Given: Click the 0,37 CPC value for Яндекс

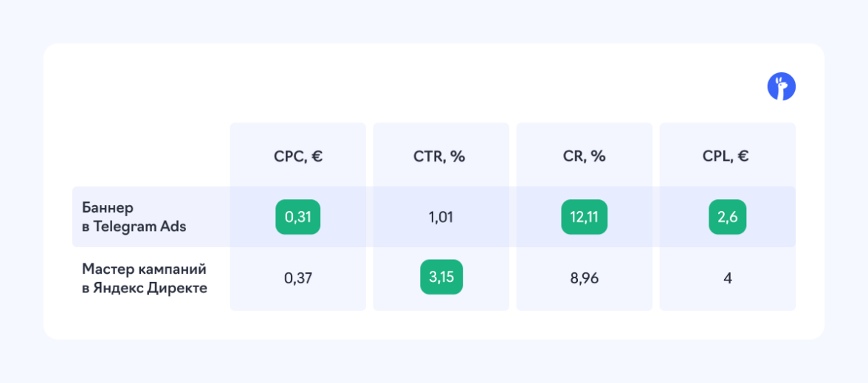Looking at the screenshot, I should pos(298,278).
